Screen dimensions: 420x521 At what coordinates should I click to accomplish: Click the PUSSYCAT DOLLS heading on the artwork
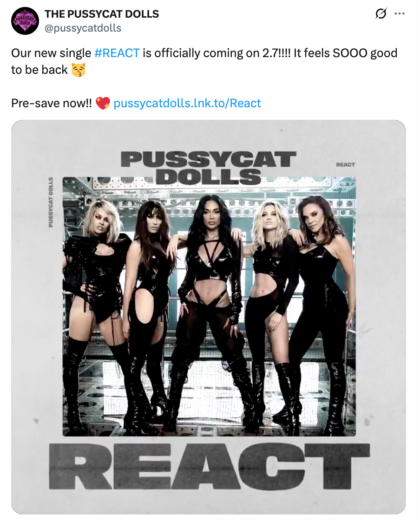click(210, 165)
